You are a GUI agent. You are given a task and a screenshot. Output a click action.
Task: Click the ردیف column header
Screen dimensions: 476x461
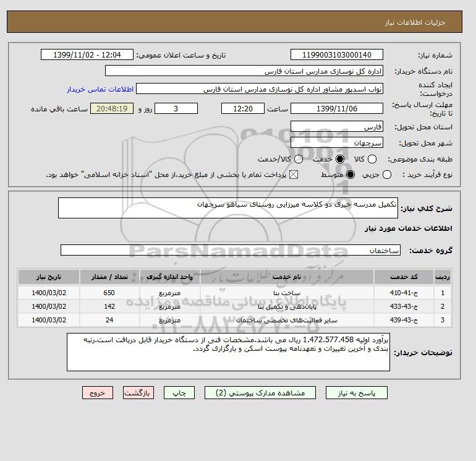(x=443, y=277)
